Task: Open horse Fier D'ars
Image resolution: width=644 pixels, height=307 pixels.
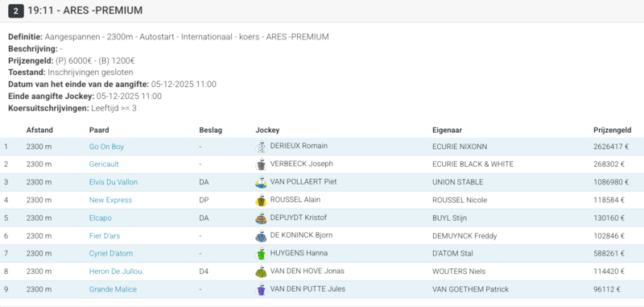Action: pos(105,236)
